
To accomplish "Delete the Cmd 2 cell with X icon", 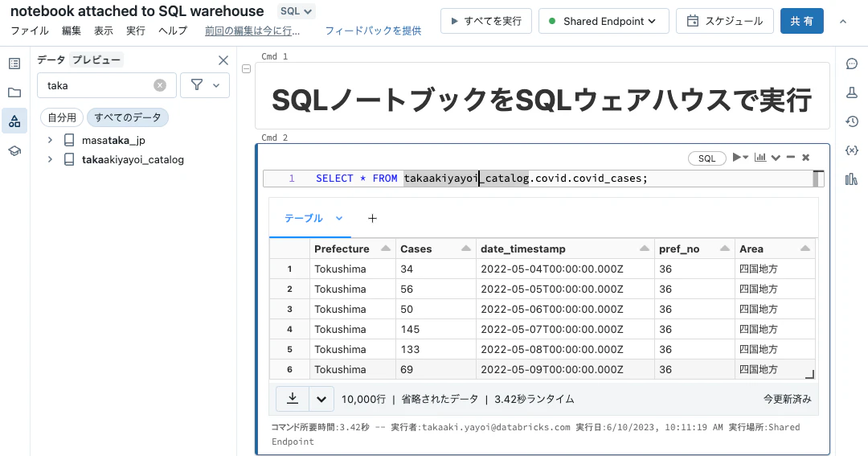I will (806, 158).
